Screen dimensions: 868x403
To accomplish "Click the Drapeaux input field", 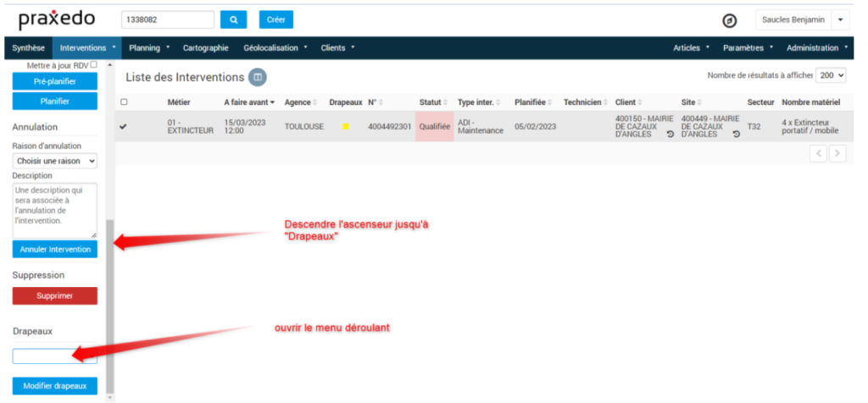I will pyautogui.click(x=55, y=356).
